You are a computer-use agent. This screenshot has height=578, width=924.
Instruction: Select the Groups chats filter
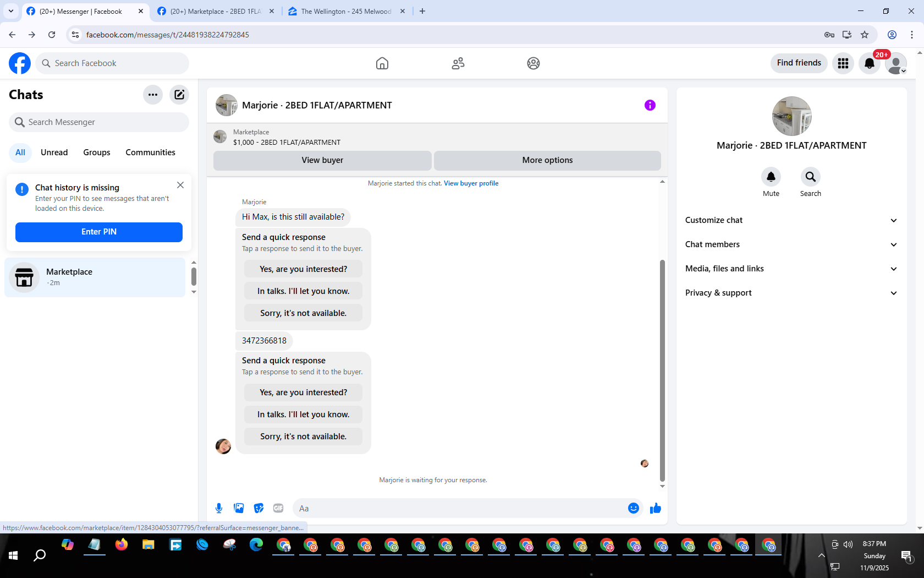pos(97,152)
